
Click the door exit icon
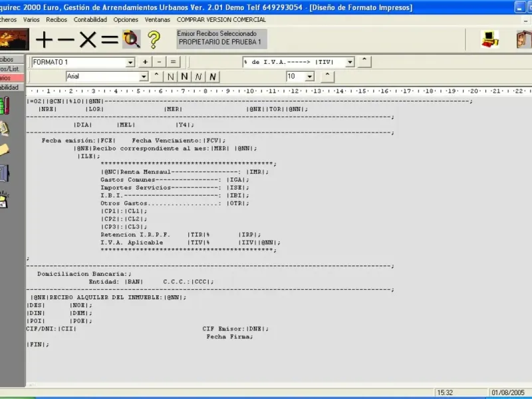click(x=524, y=39)
